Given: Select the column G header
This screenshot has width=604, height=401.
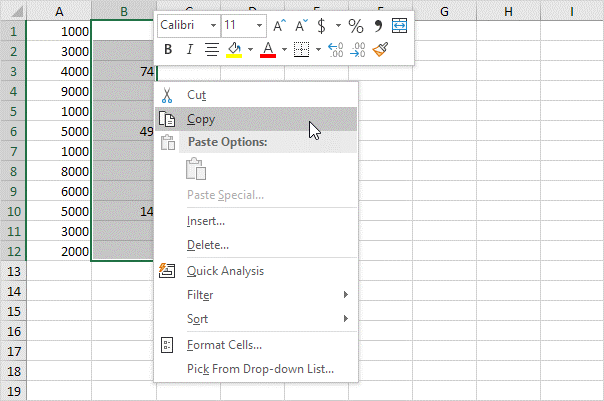Looking at the screenshot, I should coord(444,11).
